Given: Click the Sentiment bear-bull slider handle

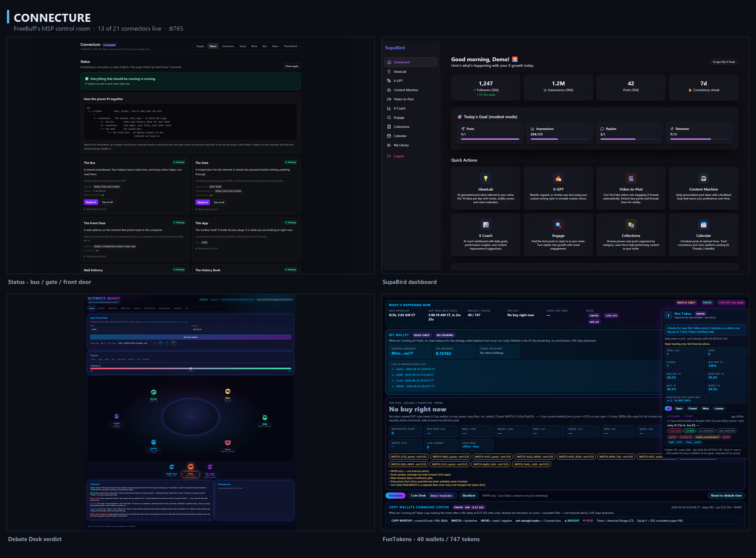Looking at the screenshot, I should click(191, 369).
